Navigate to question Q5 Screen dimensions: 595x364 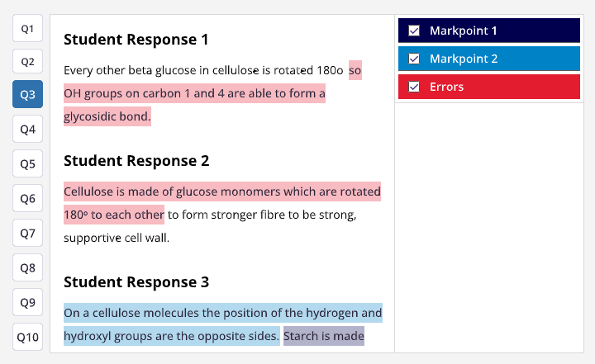point(27,164)
